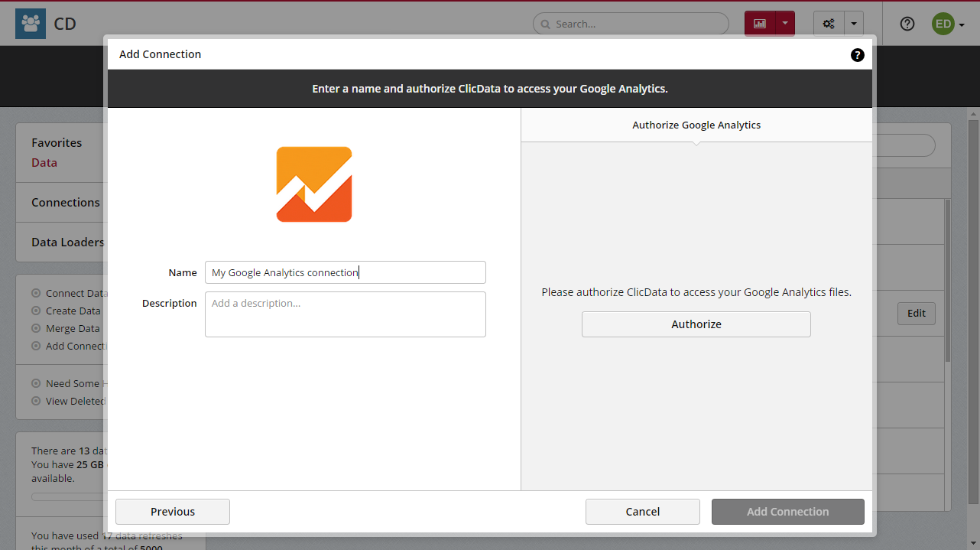Click the ED user avatar

[943, 24]
